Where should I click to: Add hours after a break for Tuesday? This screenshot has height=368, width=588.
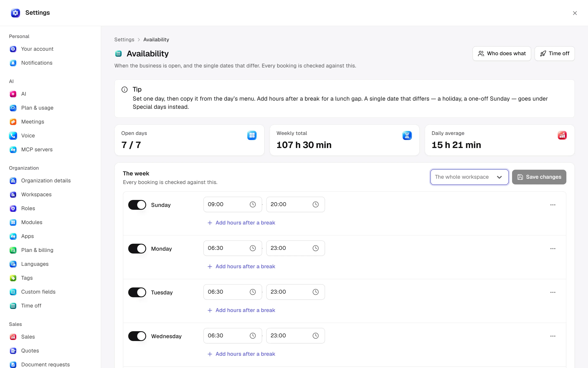(x=241, y=310)
